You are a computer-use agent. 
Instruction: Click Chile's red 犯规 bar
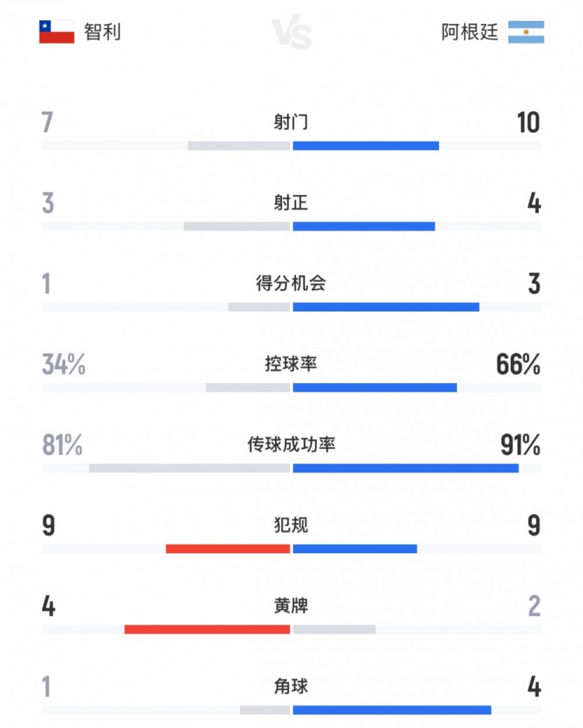click(x=228, y=549)
